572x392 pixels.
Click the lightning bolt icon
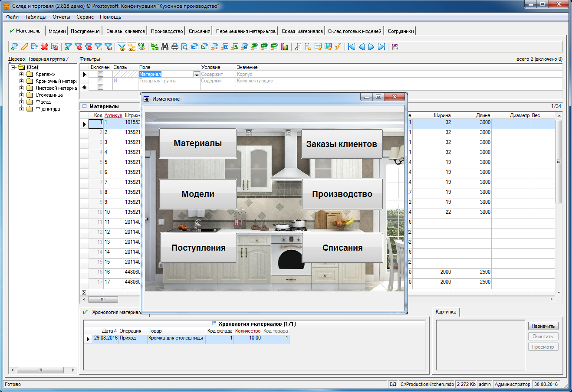point(338,47)
